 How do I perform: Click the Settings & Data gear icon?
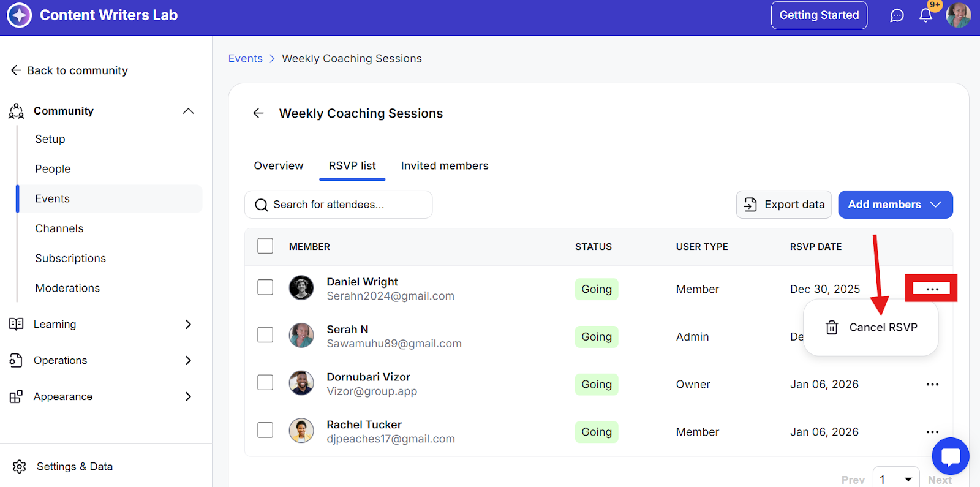click(20, 467)
